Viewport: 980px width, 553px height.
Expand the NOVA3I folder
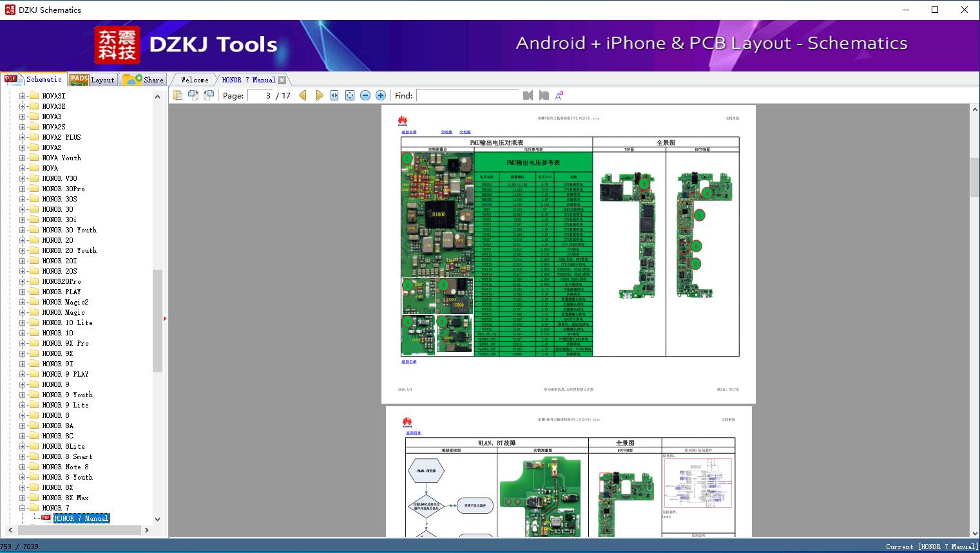pos(23,96)
